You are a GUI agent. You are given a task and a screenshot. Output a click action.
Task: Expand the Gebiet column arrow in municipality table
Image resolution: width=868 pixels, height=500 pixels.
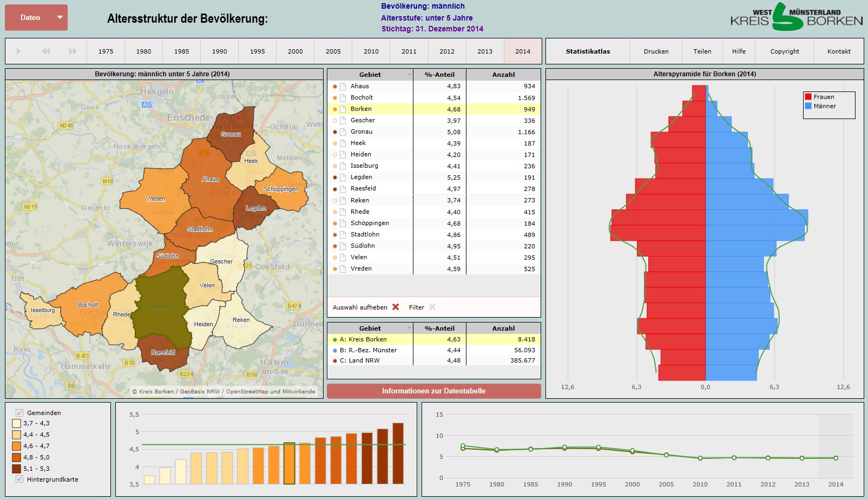click(x=409, y=75)
